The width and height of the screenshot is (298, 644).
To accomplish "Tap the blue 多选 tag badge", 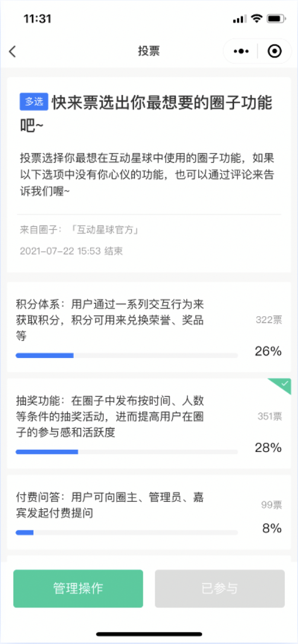I will tap(34, 102).
